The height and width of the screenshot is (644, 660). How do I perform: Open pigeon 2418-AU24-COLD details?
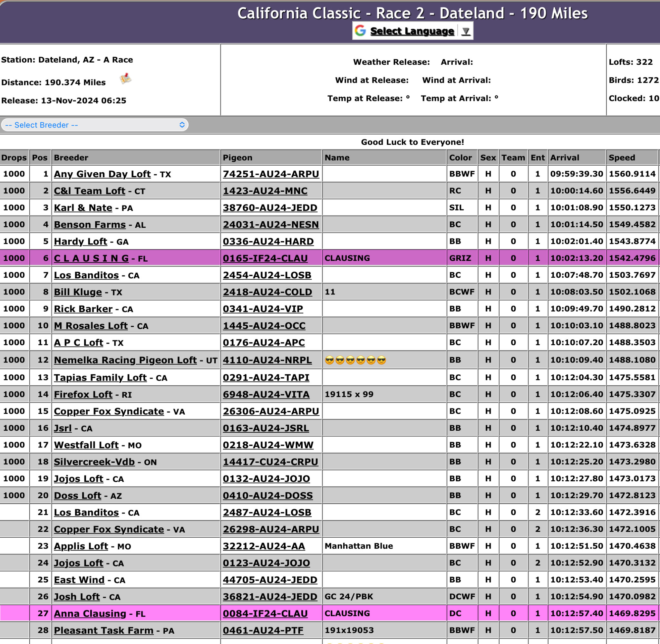click(x=267, y=292)
